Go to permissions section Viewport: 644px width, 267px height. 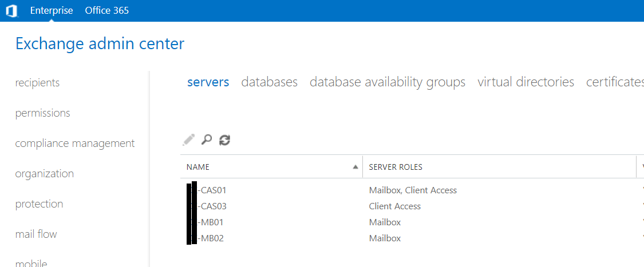pos(43,113)
